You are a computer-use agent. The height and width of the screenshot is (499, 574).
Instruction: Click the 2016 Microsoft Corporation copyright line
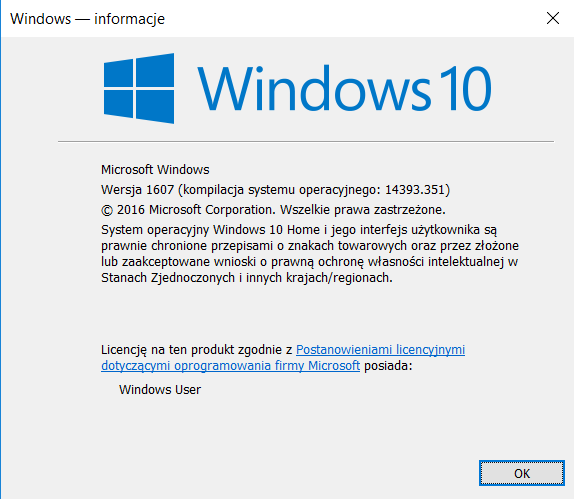[x=273, y=210]
